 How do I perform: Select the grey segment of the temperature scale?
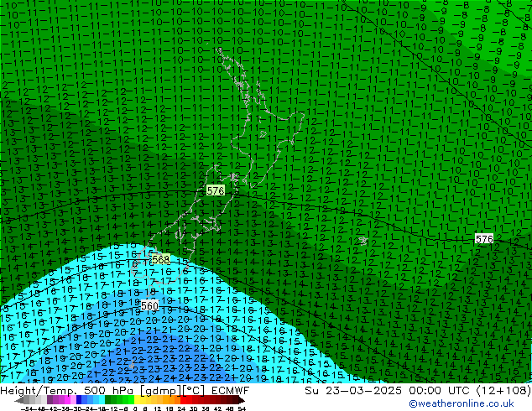click(25, 400)
